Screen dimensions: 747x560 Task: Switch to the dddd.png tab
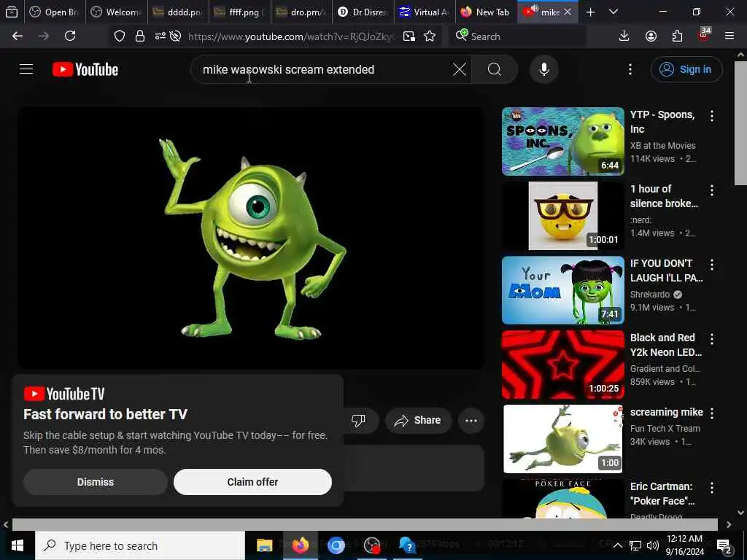(178, 12)
